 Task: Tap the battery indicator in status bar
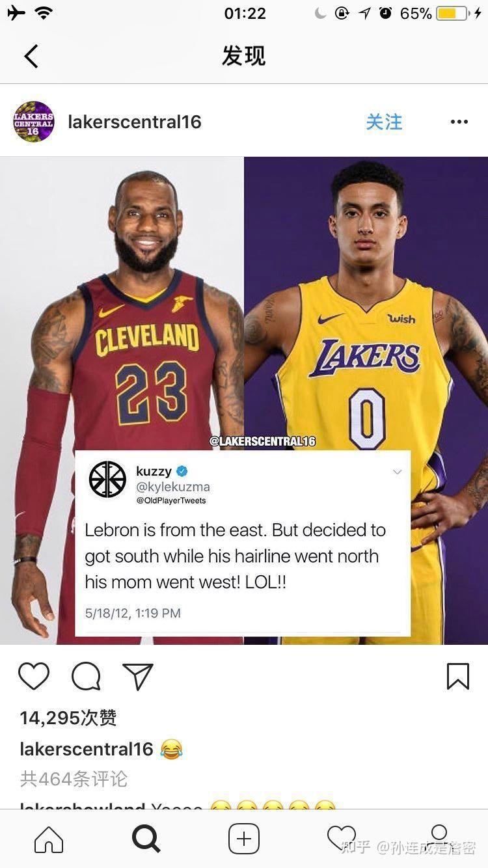click(x=453, y=13)
